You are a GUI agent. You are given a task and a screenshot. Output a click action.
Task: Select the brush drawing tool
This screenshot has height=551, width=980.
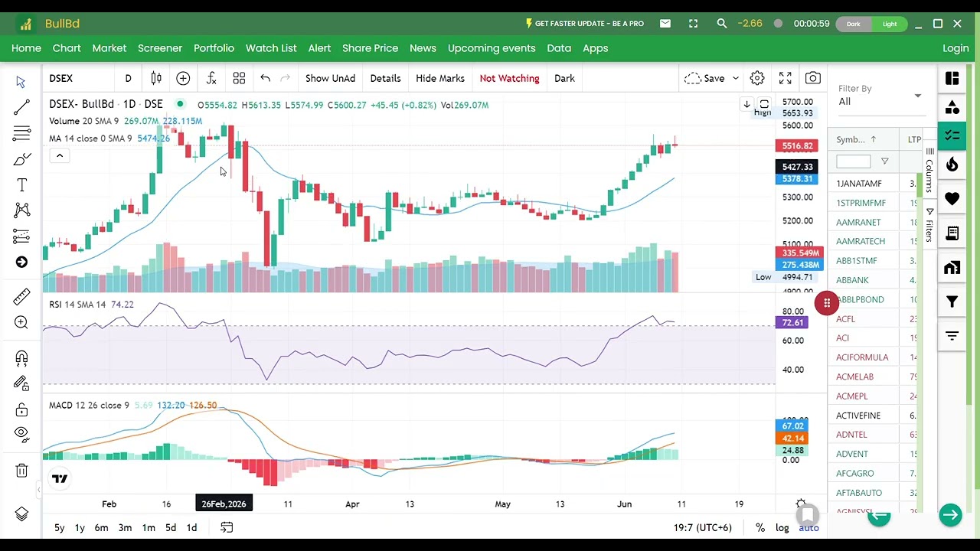point(21,159)
